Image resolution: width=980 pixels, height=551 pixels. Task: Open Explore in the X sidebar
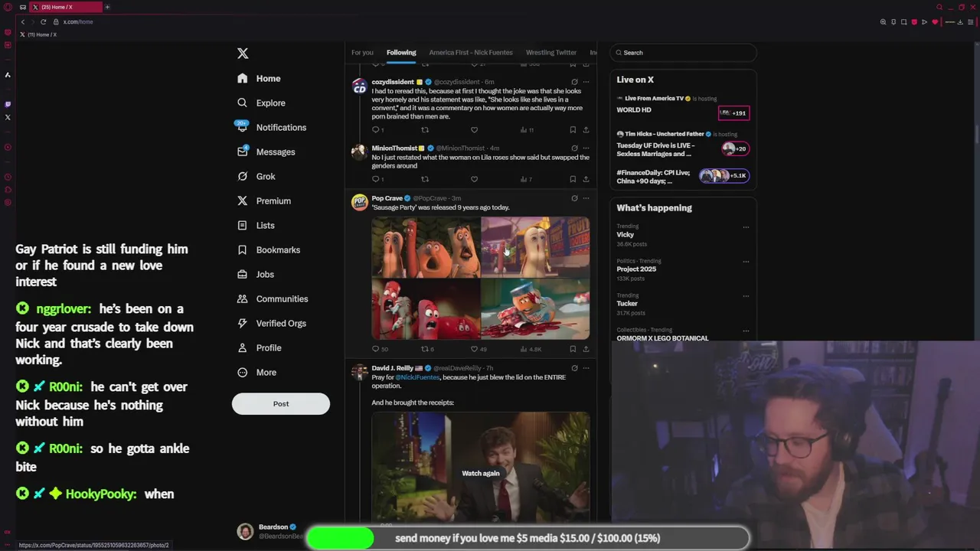[x=261, y=103]
